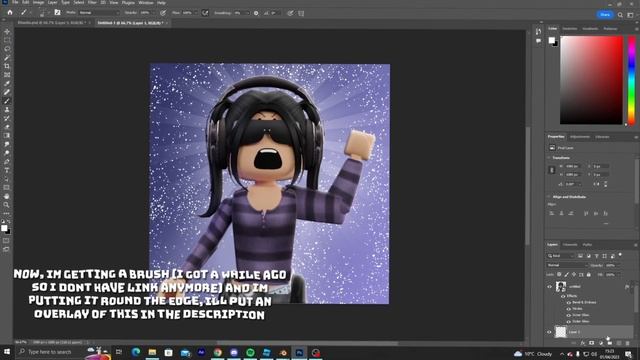Toggle Bevel & Emboss effect visibility
The width and height of the screenshot is (640, 360).
coord(569,302)
